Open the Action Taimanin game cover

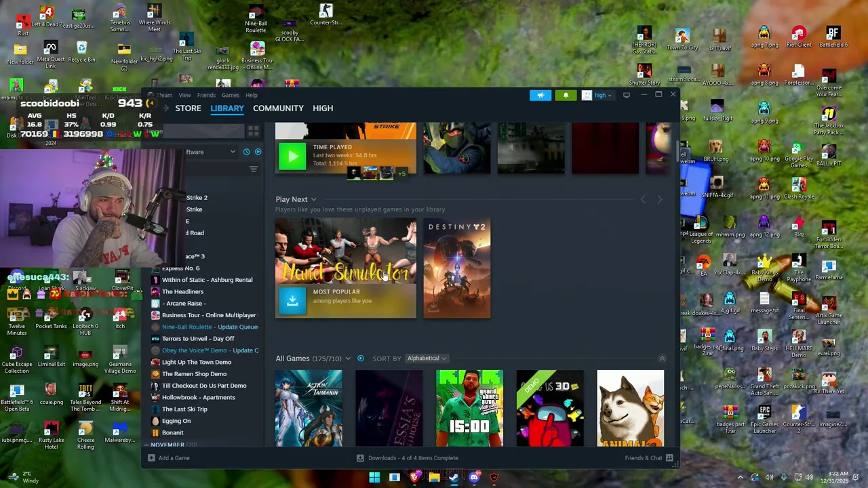[309, 408]
